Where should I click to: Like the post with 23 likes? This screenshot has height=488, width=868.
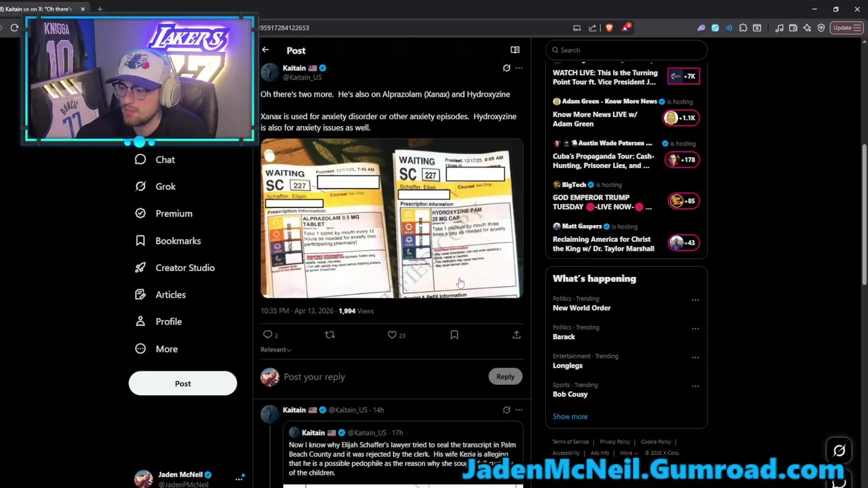tap(395, 335)
